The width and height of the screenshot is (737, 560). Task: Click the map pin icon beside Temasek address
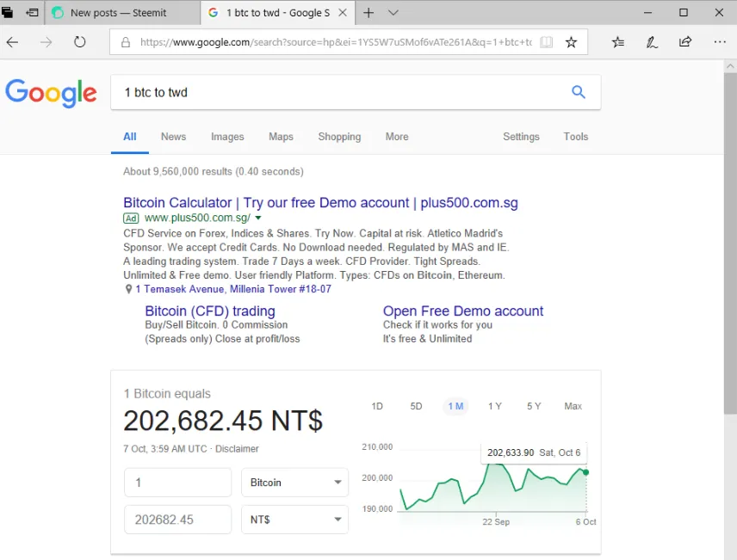[128, 289]
